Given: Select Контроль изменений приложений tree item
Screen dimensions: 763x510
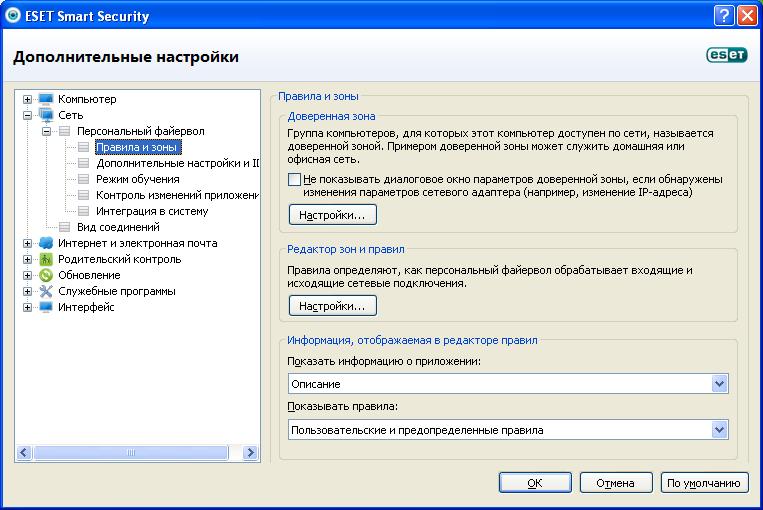Looking at the screenshot, I should [177, 195].
